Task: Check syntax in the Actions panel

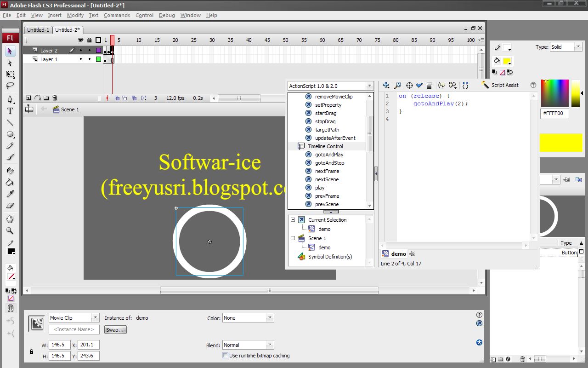Action: pyautogui.click(x=419, y=85)
